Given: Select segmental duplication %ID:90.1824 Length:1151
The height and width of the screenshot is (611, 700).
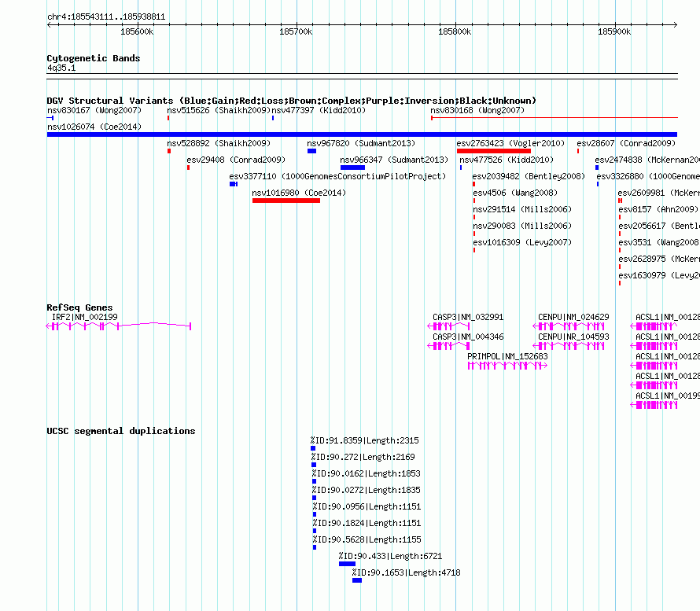Looking at the screenshot, I should [x=315, y=531].
